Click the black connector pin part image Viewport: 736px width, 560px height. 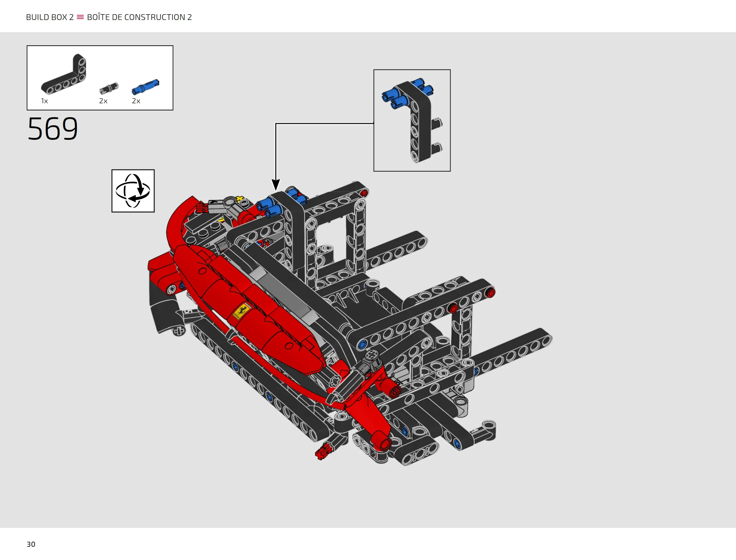(109, 88)
